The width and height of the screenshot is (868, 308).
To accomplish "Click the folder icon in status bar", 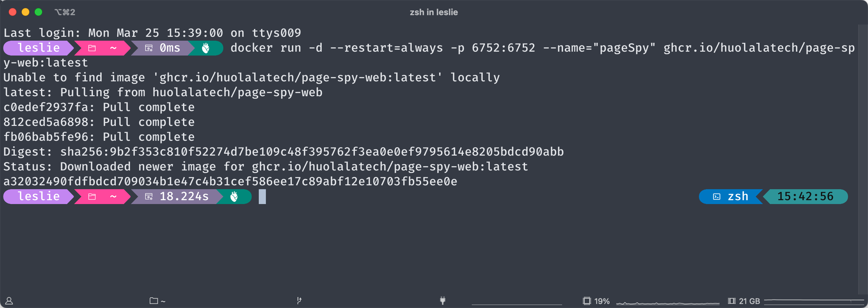I will point(154,301).
